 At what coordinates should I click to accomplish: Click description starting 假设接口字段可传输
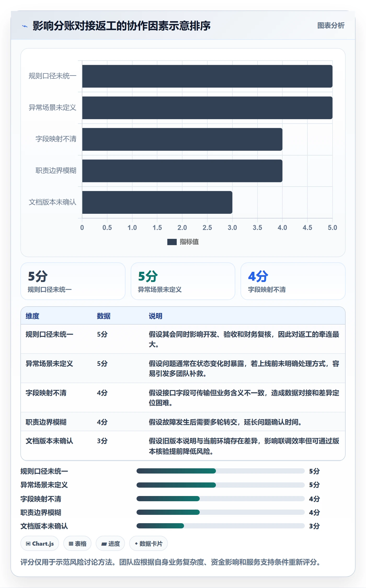[244, 398]
